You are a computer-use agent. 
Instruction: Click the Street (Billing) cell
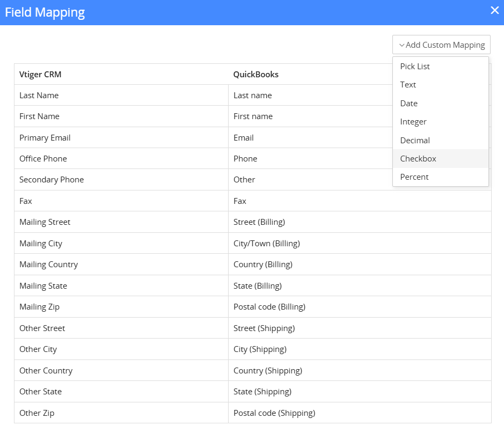(x=360, y=222)
